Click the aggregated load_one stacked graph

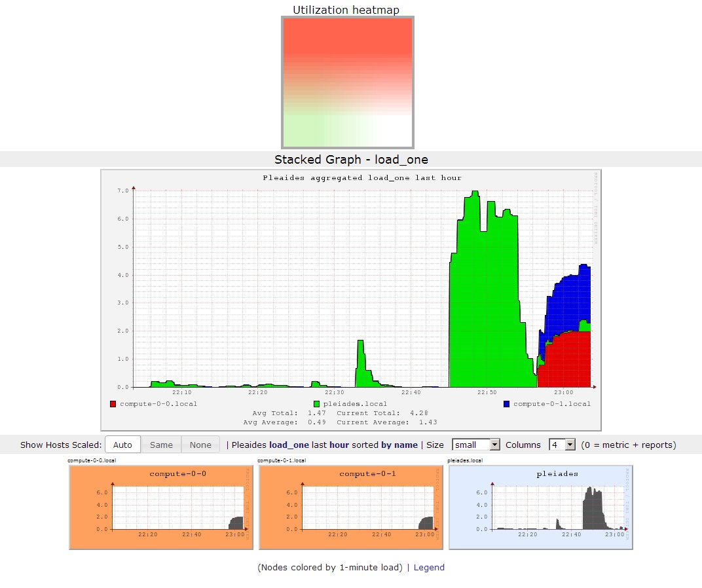click(x=351, y=300)
